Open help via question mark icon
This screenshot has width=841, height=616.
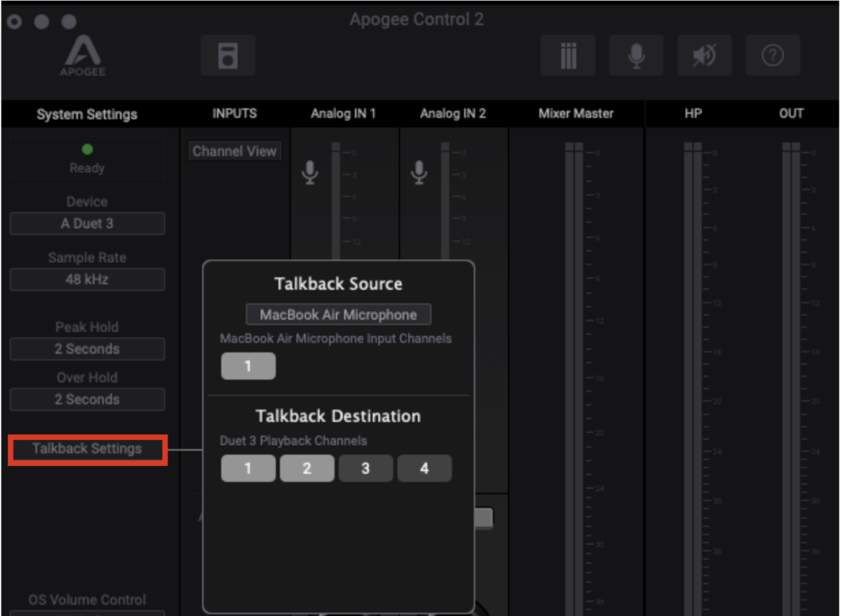click(772, 55)
